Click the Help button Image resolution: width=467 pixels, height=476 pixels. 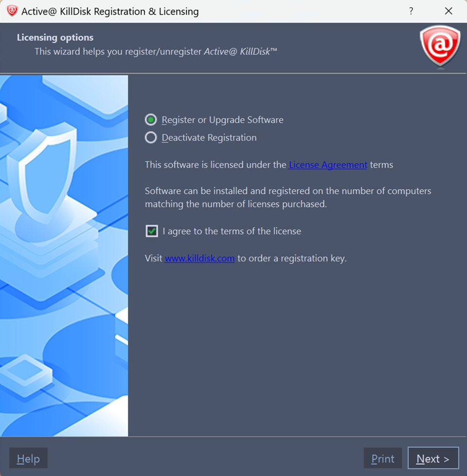28,458
